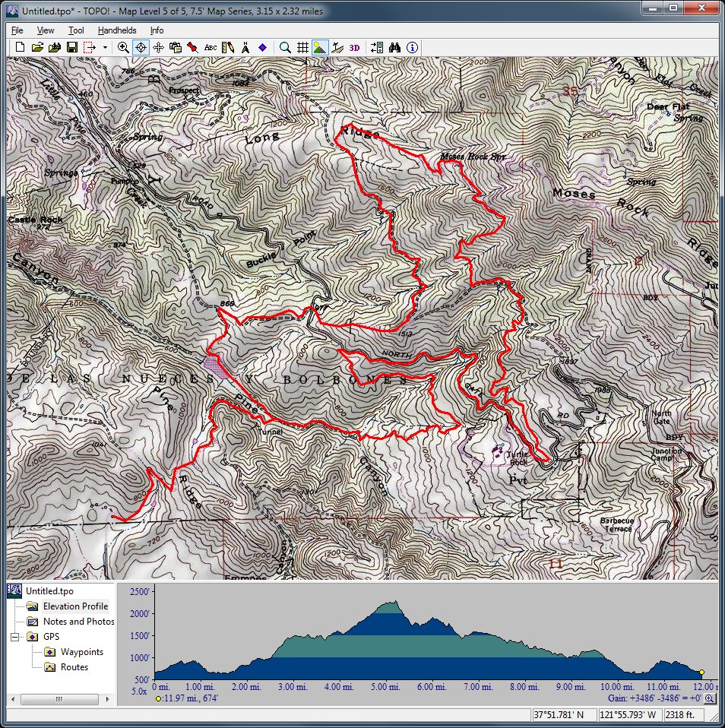
Task: Click the profile zoom magnifier button
Action: (x=709, y=698)
